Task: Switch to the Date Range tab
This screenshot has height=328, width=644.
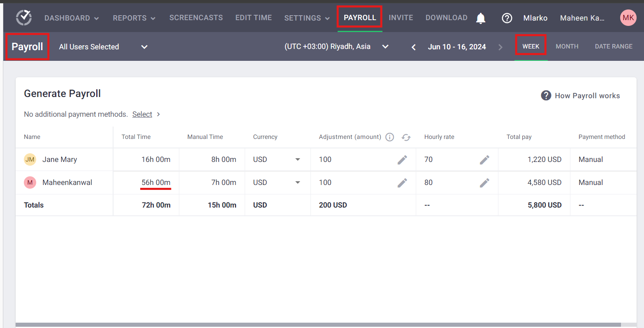Action: click(x=614, y=46)
